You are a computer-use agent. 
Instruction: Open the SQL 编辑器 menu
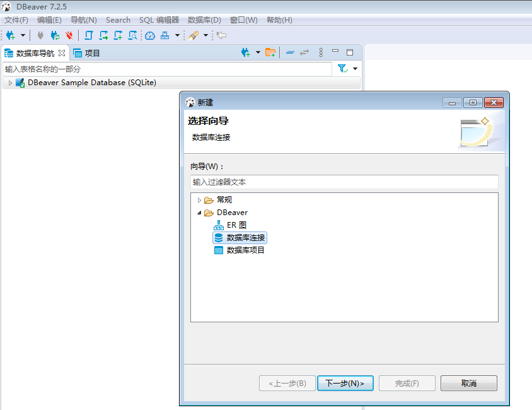tap(159, 20)
